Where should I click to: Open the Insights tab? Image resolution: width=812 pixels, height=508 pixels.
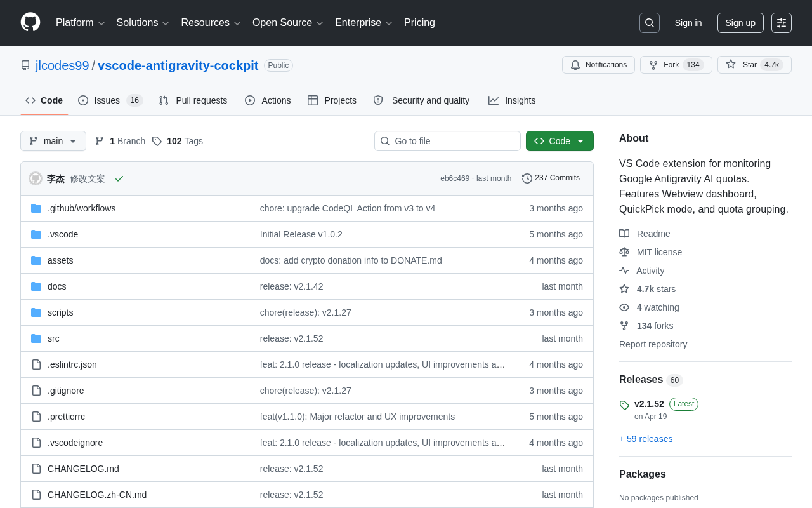(512, 100)
